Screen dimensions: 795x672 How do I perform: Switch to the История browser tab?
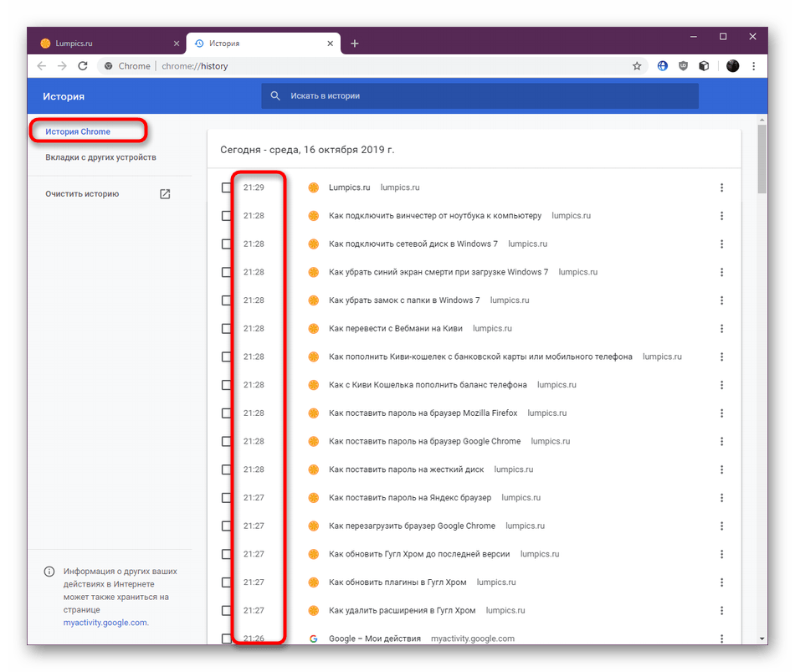(x=264, y=44)
